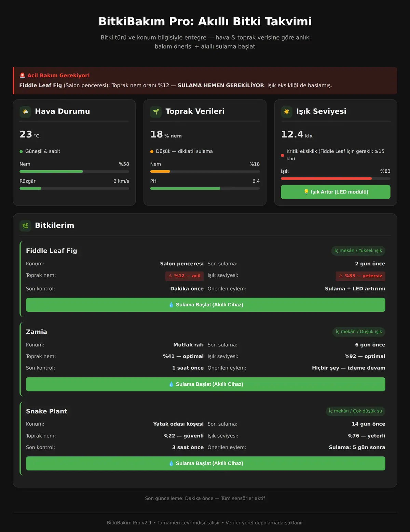Click the seedling icon beside Toprak Verileri

(x=156, y=112)
